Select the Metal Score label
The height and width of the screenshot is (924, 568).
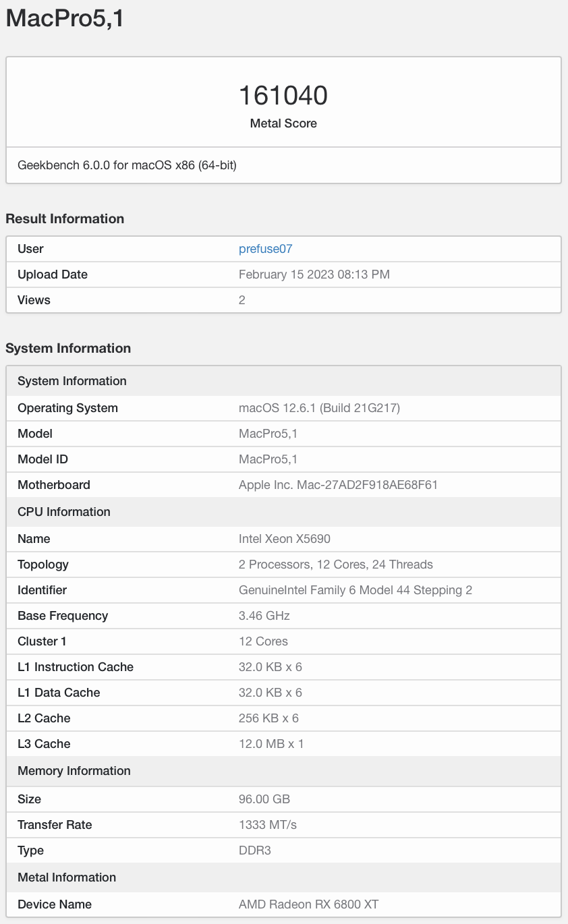283,123
